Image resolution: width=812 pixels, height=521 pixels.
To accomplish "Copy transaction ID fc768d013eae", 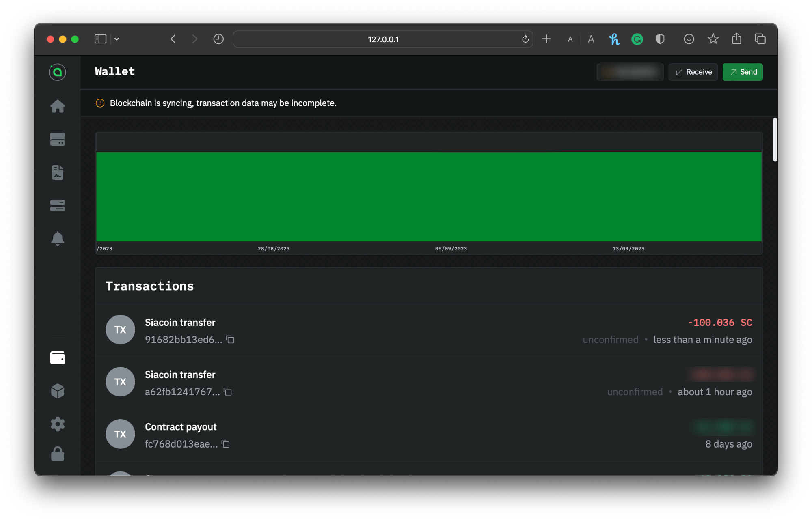I will point(226,444).
